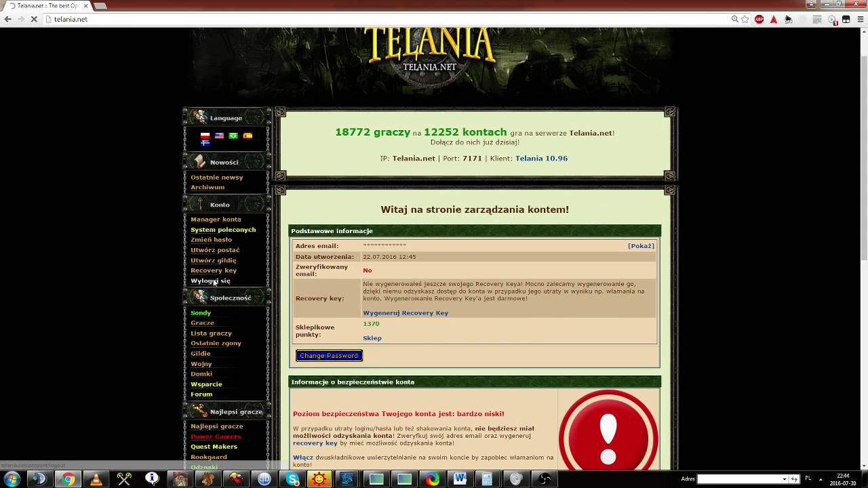
Task: Open a new browser tab
Action: point(100,6)
